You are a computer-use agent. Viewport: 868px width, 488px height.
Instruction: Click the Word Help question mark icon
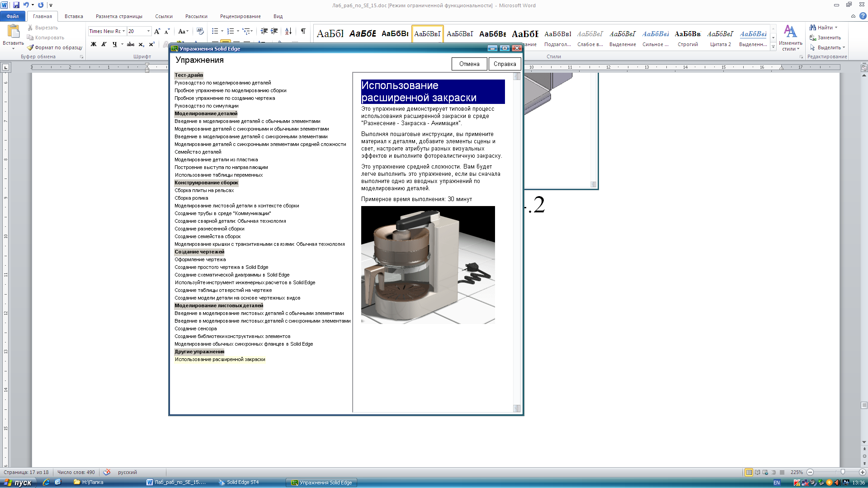pos(863,16)
